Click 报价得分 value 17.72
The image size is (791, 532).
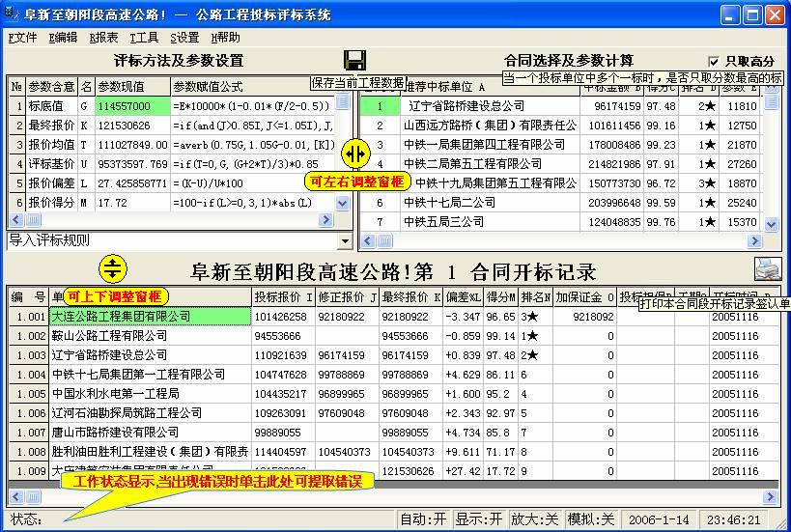click(x=132, y=203)
